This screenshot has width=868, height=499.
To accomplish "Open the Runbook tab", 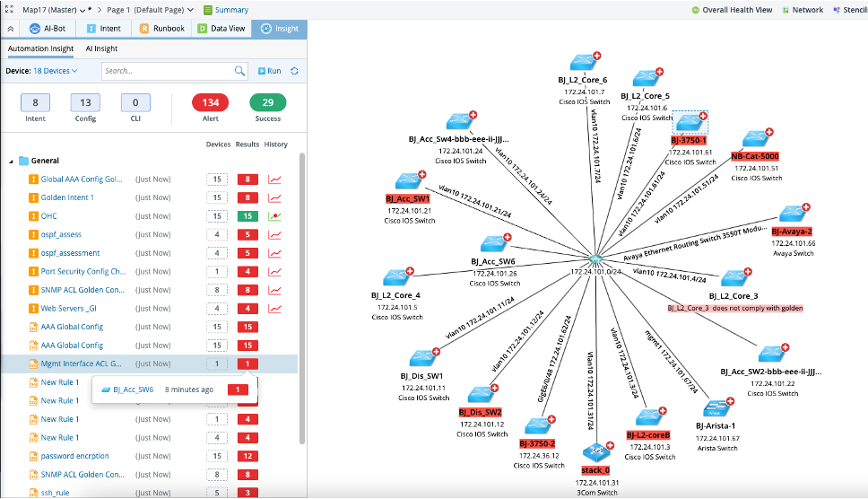I will [x=161, y=29].
